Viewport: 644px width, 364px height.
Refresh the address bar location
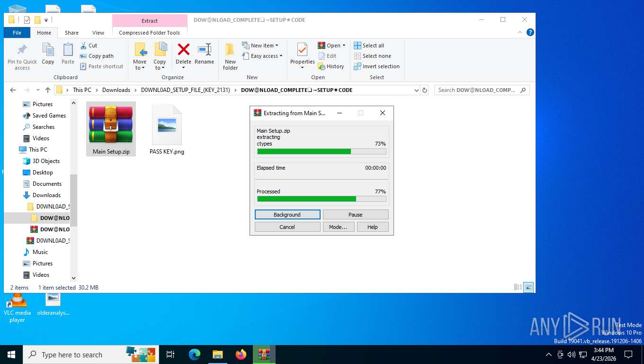[x=425, y=90]
